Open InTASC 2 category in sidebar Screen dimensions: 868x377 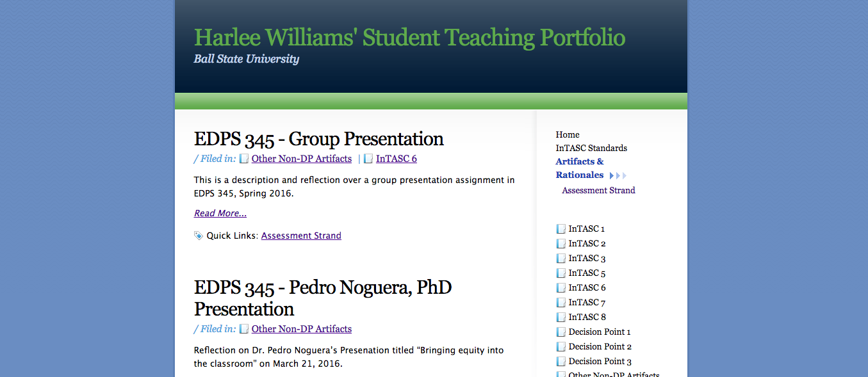pos(587,244)
